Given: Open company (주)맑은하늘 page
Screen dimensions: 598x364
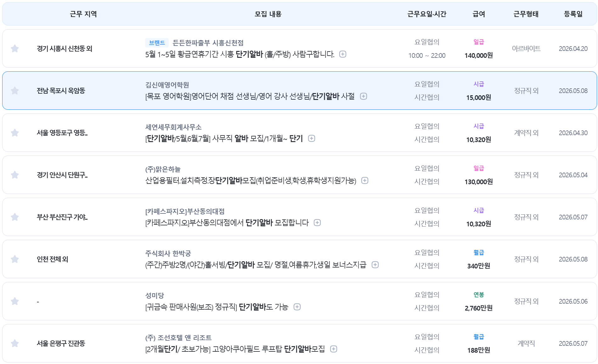Looking at the screenshot, I should 163,169.
